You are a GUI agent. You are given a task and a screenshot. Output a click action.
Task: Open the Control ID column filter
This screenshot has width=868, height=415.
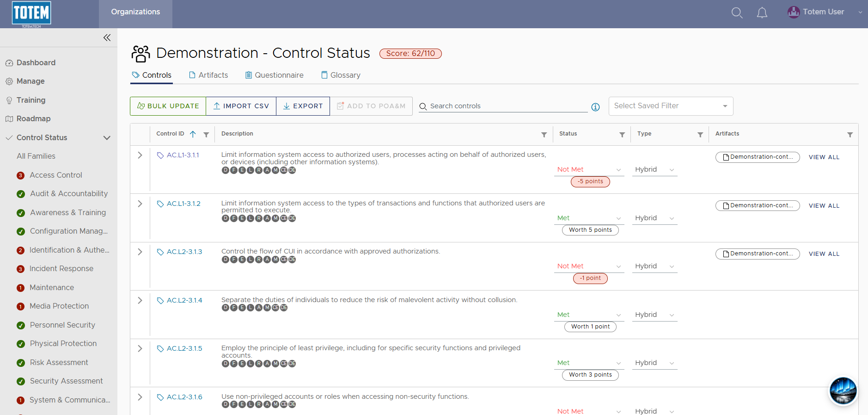[x=206, y=135]
